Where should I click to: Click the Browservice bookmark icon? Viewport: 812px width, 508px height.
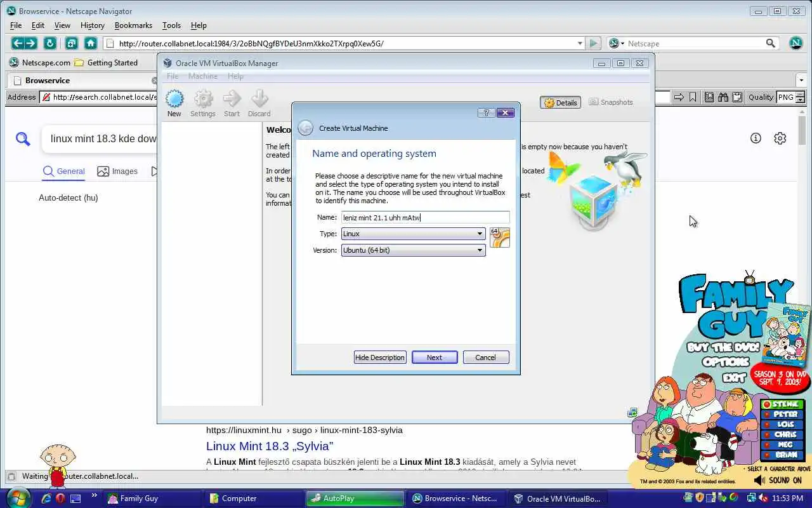tap(693, 97)
